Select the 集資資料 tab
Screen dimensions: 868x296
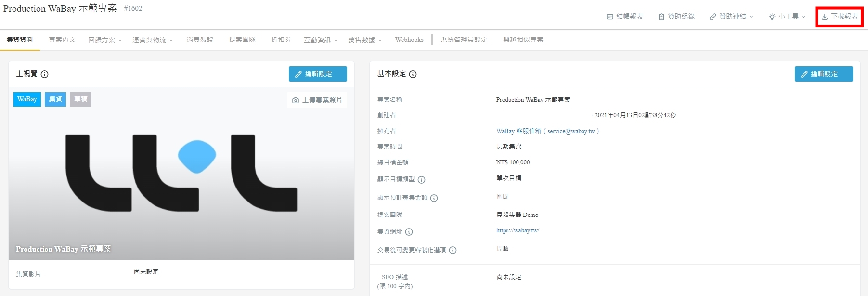pos(20,40)
